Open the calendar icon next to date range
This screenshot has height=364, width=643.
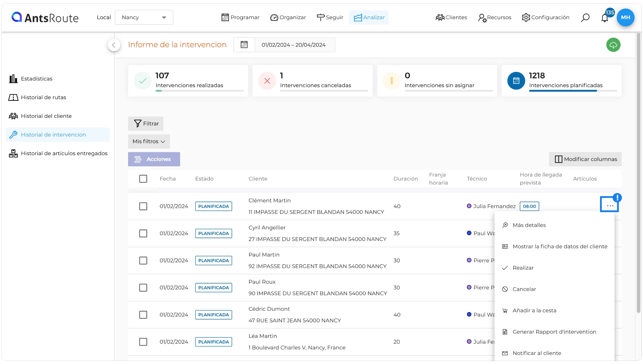click(x=244, y=45)
